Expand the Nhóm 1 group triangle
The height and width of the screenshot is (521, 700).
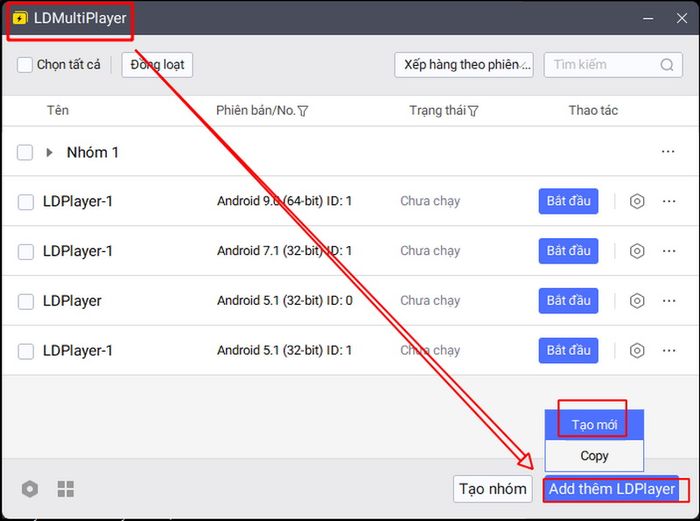[x=50, y=152]
